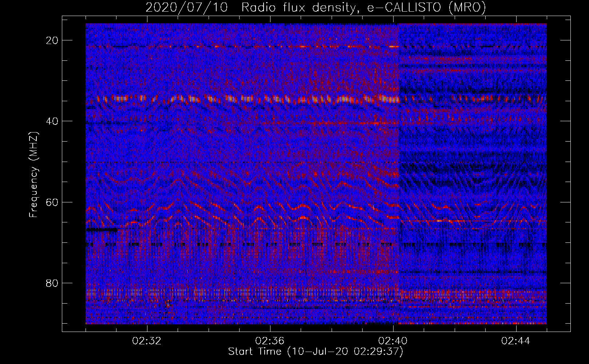Click the 'Frequency (MHZ)' axis label
The height and width of the screenshot is (364, 589).
point(33,175)
